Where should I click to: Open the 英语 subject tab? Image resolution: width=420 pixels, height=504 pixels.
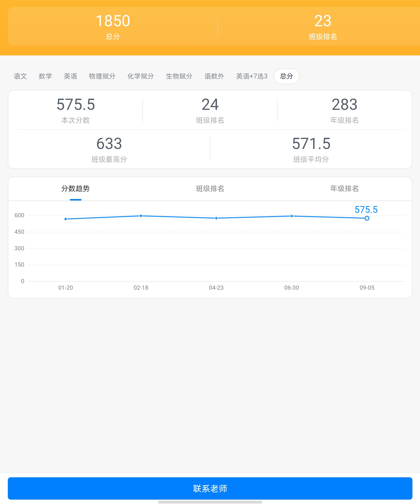tap(70, 76)
